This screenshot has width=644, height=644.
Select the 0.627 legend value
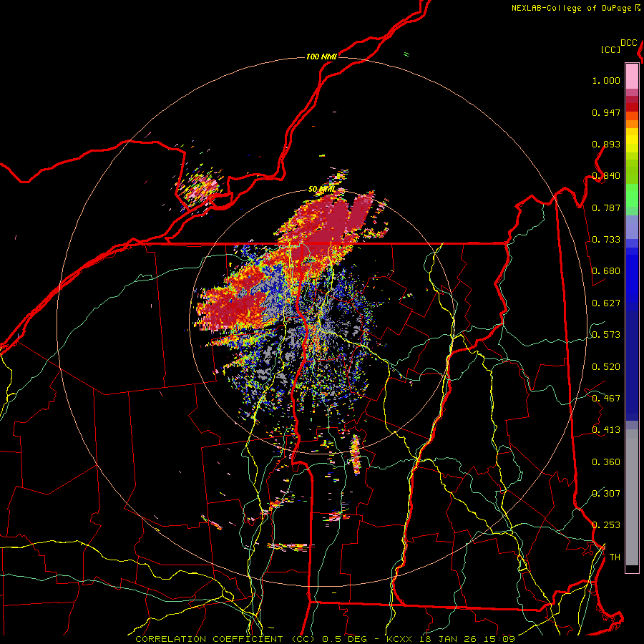click(x=606, y=303)
